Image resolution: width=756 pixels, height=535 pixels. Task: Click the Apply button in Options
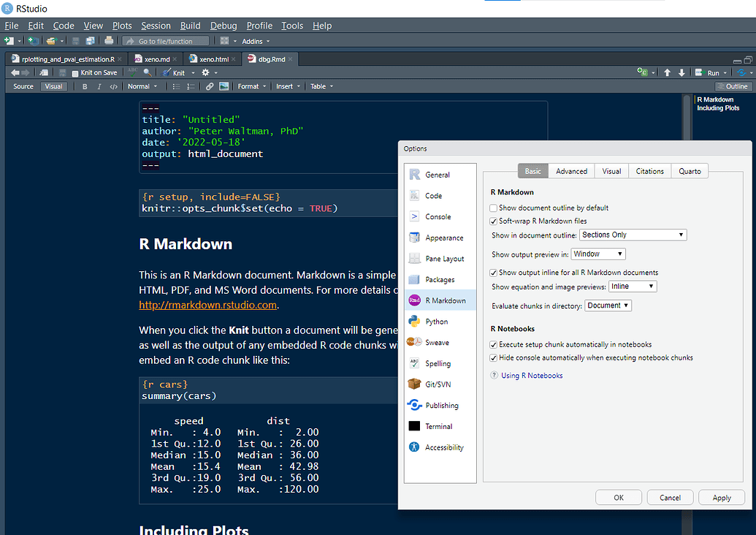point(721,497)
